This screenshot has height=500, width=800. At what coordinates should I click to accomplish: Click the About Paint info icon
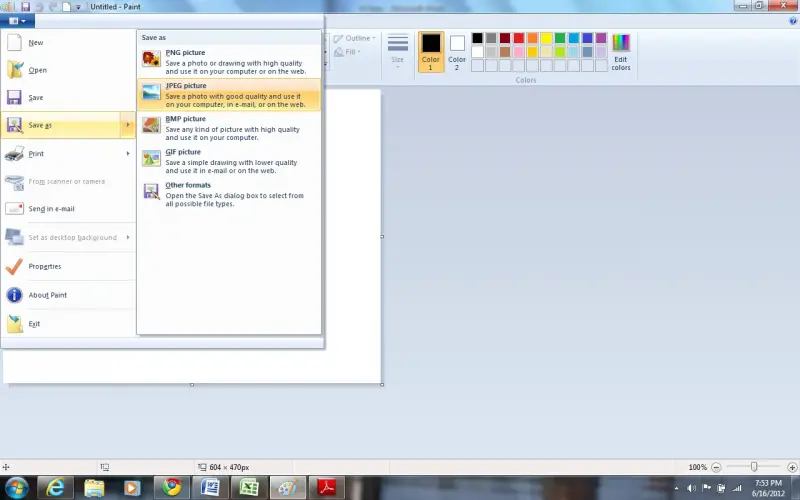[14, 295]
